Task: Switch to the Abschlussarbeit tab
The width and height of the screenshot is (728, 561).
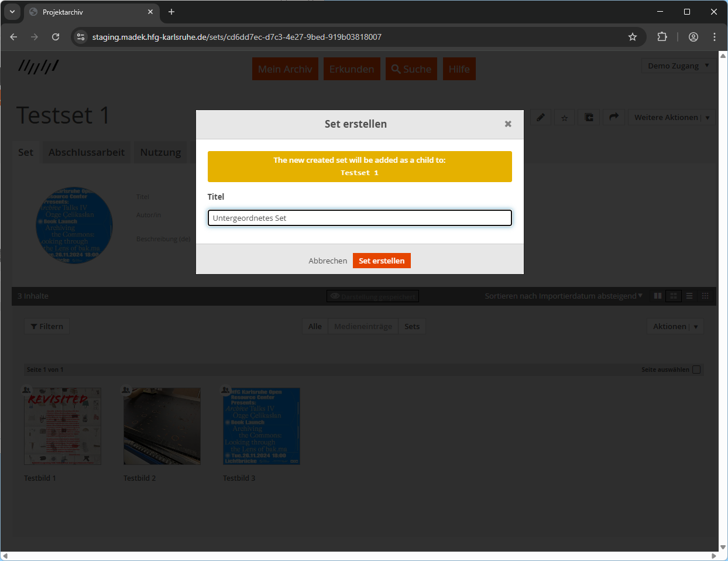Action: click(87, 152)
